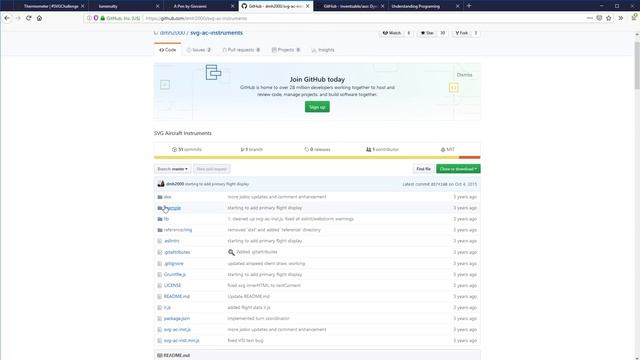
Task: Open a new browser tab with plus
Action: click(x=469, y=6)
